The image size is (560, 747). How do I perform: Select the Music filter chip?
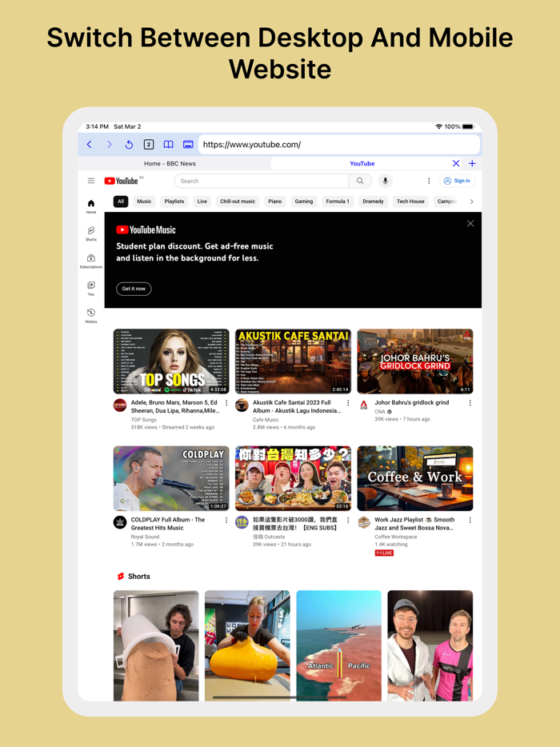(x=144, y=202)
